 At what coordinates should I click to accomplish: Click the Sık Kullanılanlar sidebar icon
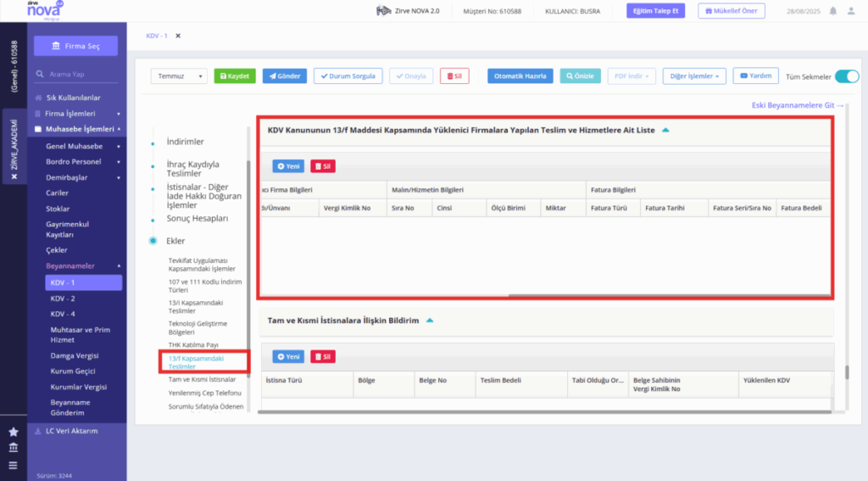[x=38, y=98]
